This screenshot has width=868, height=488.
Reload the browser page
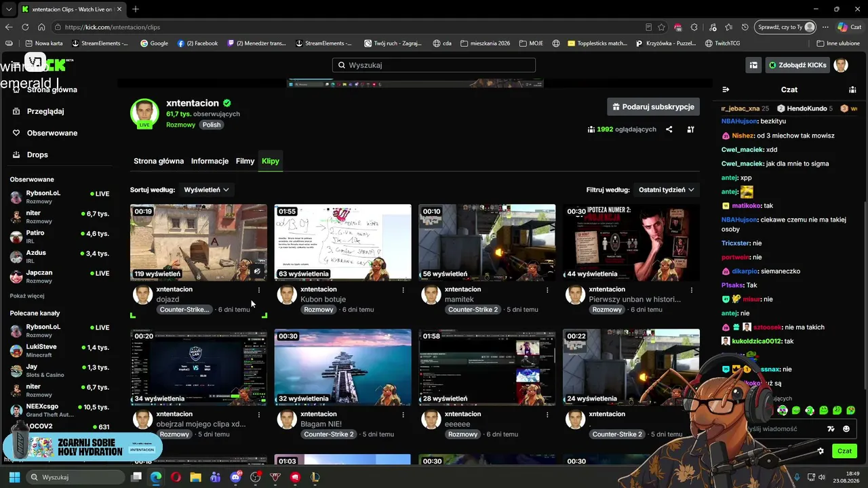25,27
